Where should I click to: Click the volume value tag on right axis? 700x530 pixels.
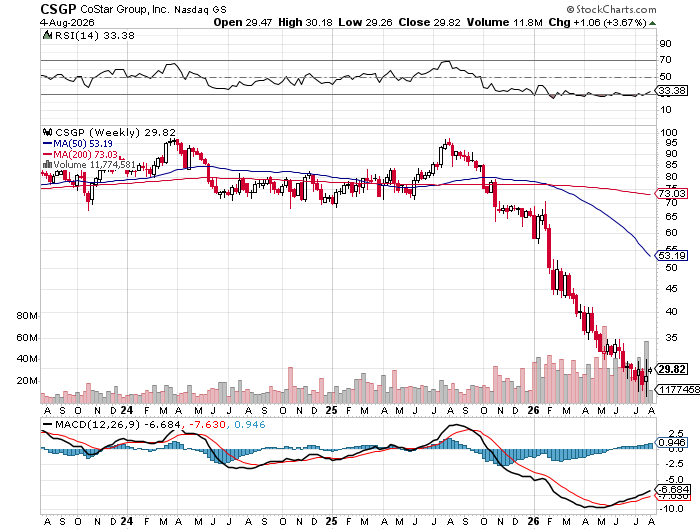tap(677, 389)
